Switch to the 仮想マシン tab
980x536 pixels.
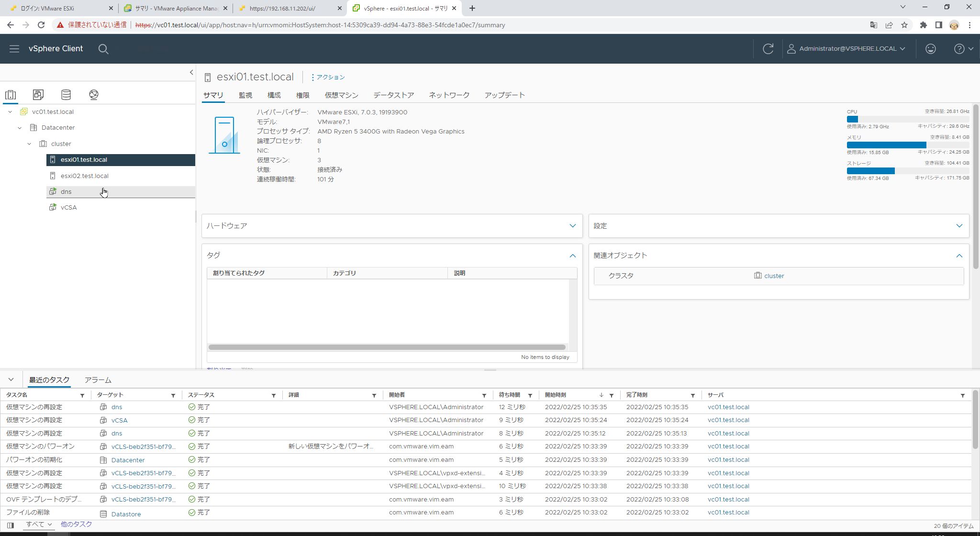(341, 95)
